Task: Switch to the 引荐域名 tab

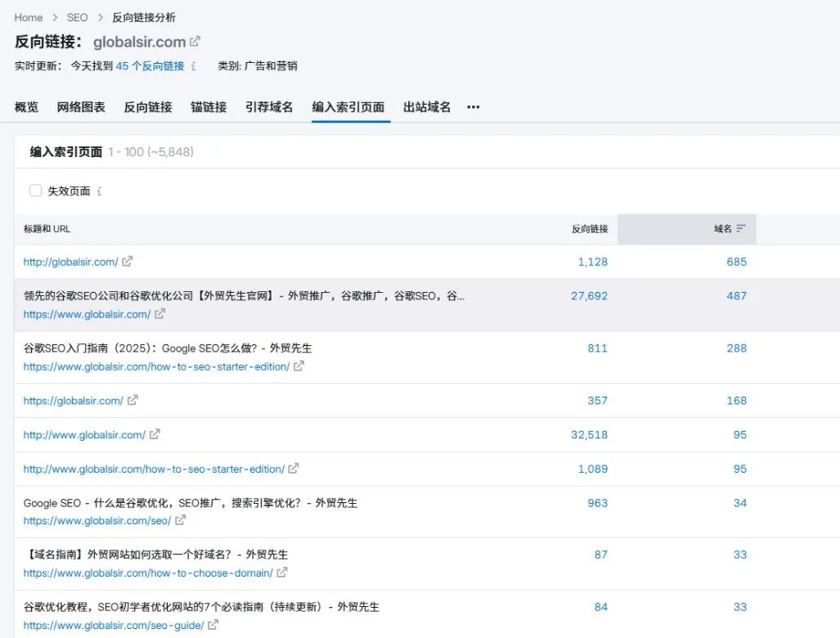Action: [x=269, y=107]
